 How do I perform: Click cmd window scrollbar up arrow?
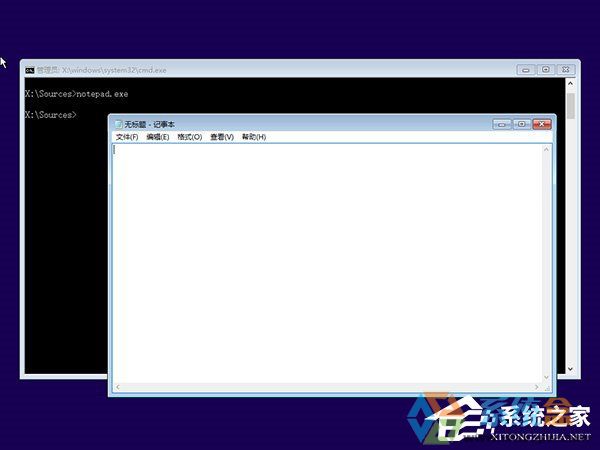(x=570, y=83)
